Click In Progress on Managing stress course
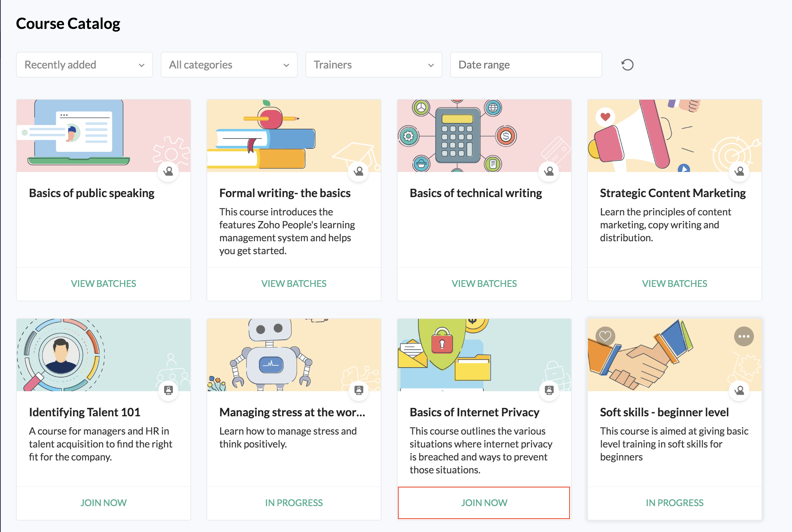The width and height of the screenshot is (792, 532). (294, 503)
